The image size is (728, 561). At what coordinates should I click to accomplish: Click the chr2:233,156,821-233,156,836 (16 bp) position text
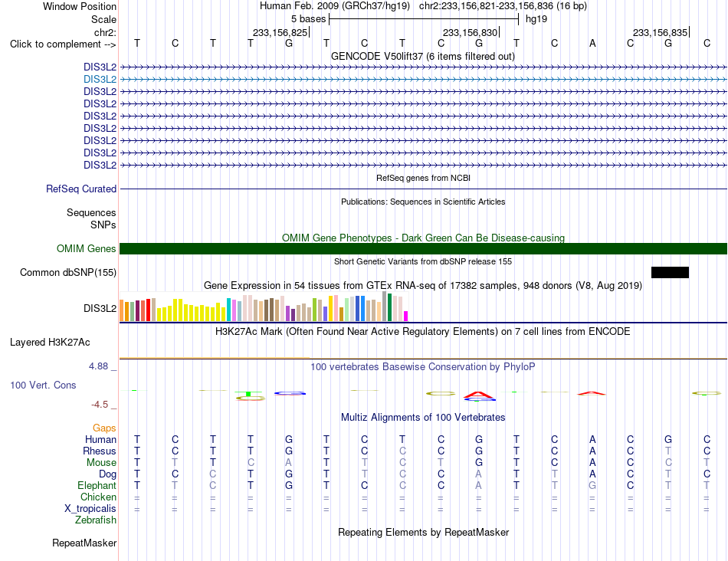(x=503, y=6)
